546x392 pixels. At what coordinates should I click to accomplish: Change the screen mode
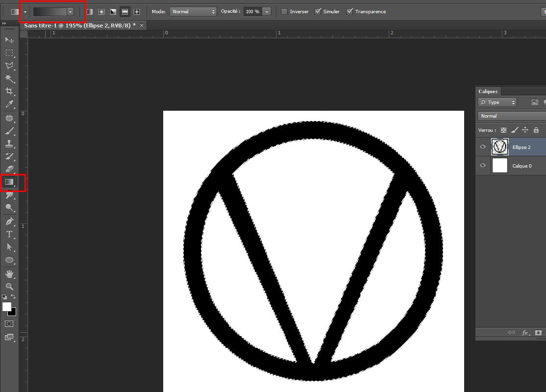(9, 337)
